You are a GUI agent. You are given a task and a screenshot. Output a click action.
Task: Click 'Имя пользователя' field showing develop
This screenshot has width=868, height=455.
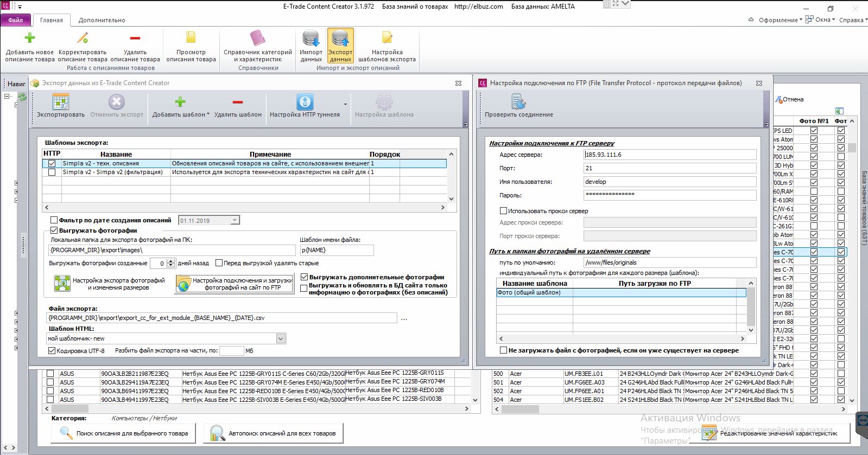[x=670, y=182]
